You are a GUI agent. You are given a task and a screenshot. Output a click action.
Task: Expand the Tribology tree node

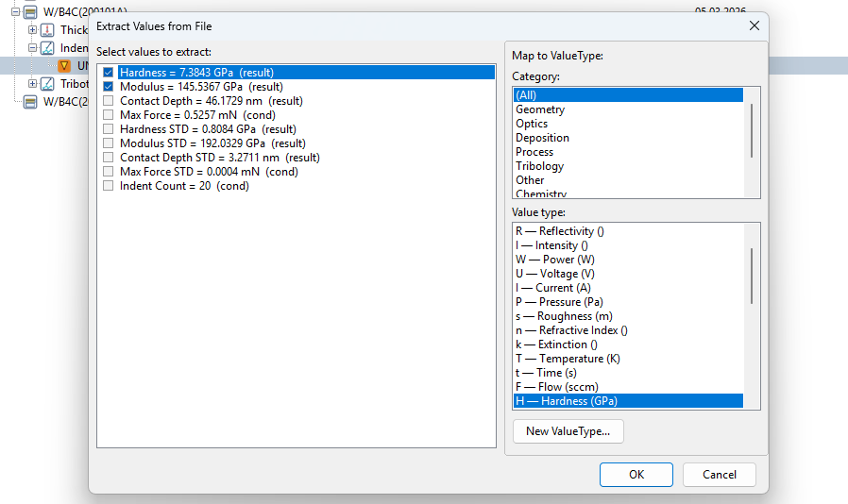tap(33, 84)
